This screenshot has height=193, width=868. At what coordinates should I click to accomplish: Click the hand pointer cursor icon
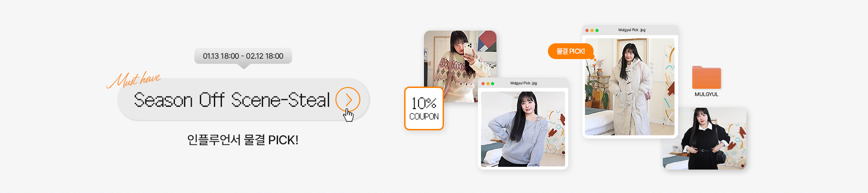[348, 115]
